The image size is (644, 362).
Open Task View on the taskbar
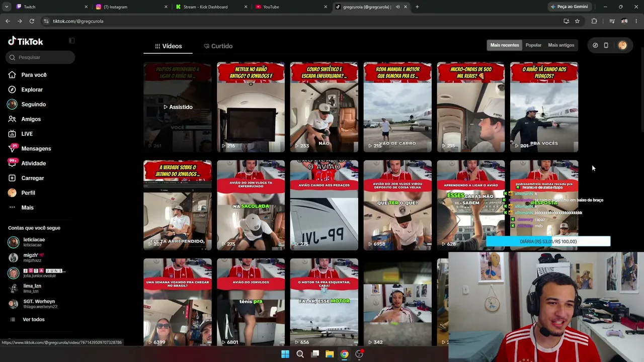pos(315,354)
